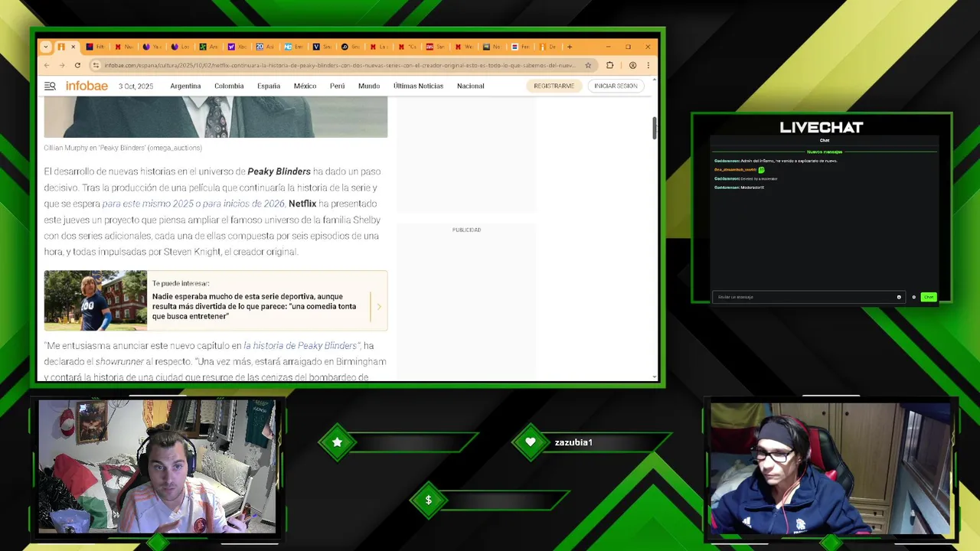Viewport: 980px width, 551px height.
Task: Open the browser extensions puzzle icon
Action: (x=609, y=65)
